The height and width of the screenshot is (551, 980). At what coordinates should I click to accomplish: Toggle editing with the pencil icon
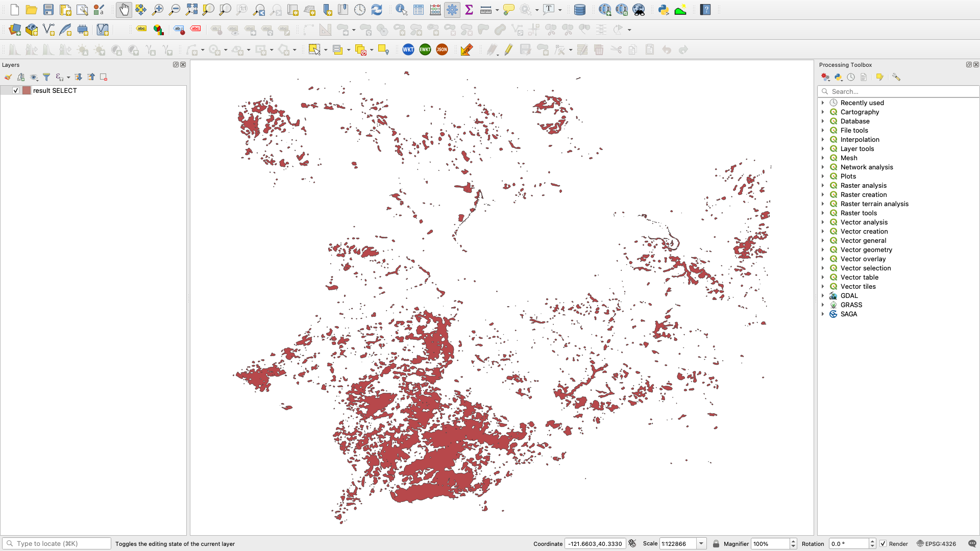coord(508,49)
